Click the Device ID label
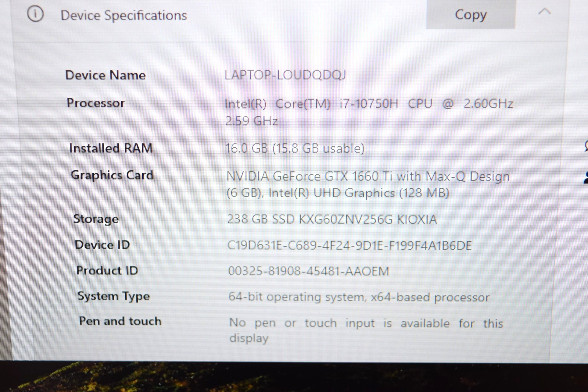588x392 pixels. [103, 245]
